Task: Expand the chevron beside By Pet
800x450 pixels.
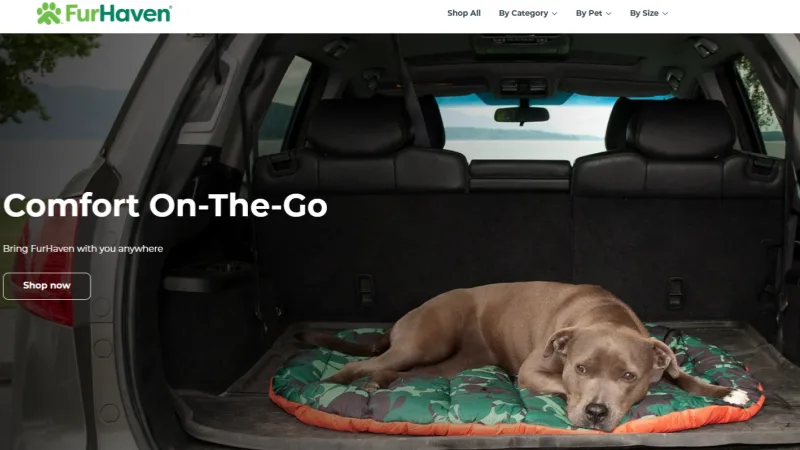Action: (609, 14)
